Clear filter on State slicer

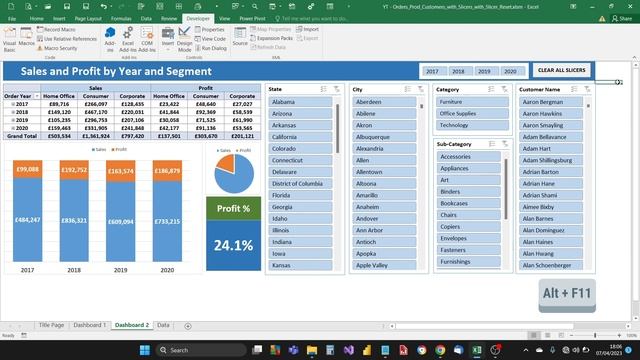[x=337, y=89]
